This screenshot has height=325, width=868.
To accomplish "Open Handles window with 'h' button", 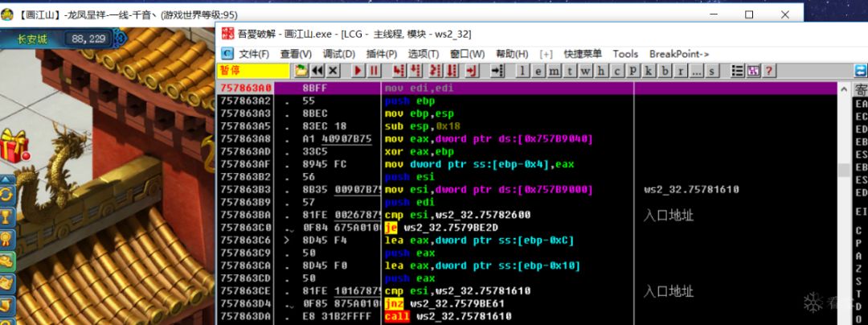I will (602, 71).
